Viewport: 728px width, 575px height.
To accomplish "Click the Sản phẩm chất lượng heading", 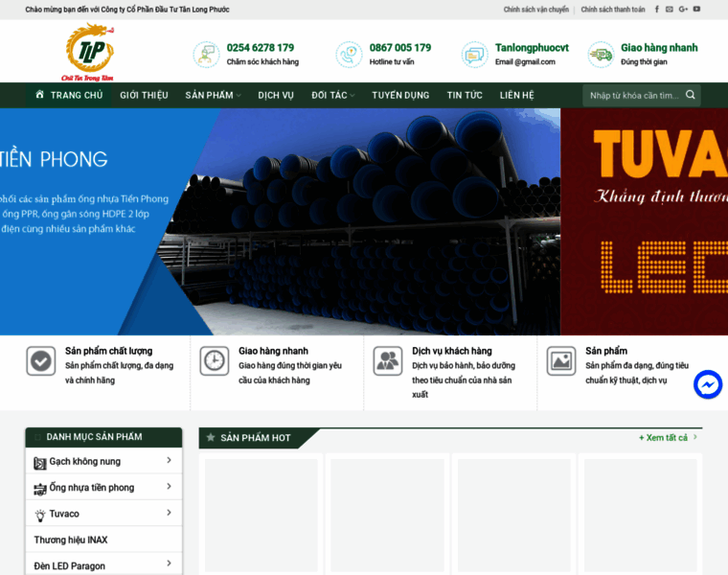I will pyautogui.click(x=108, y=351).
